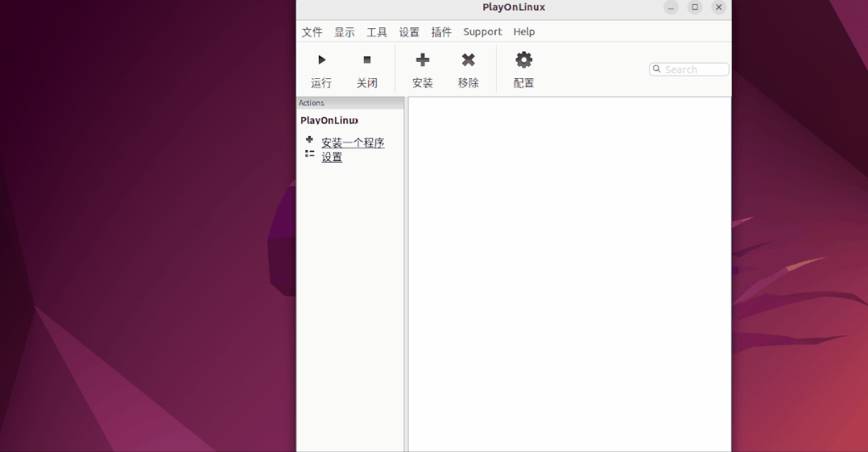Click the Run (运行) play icon
Image resolution: width=868 pixels, height=452 pixels.
[321, 60]
